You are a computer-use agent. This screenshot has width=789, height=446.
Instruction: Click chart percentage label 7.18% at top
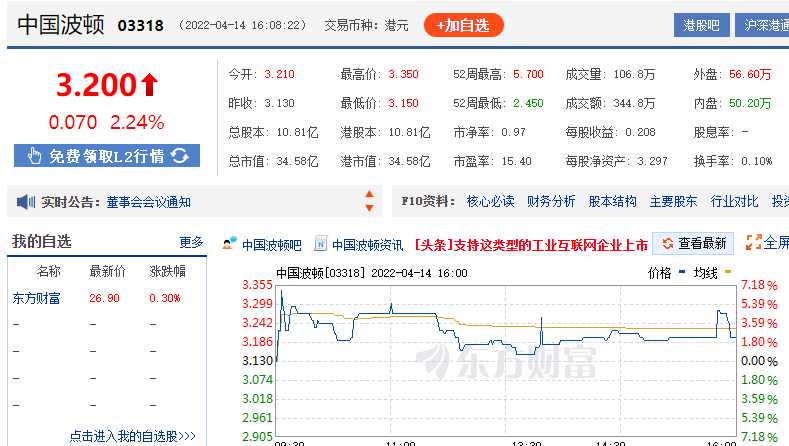click(x=759, y=285)
